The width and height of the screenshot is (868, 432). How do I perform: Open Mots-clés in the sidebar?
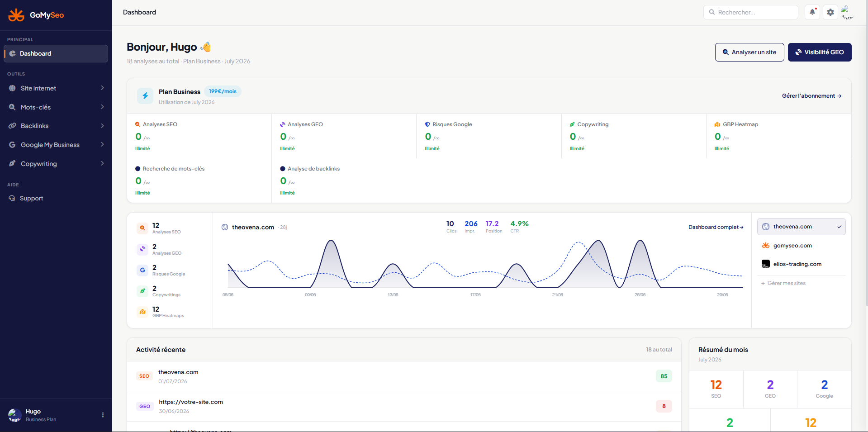[56, 107]
